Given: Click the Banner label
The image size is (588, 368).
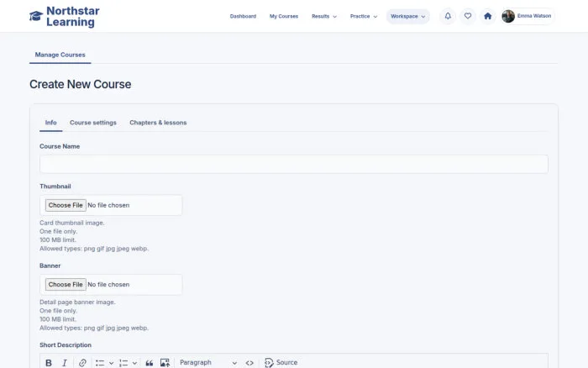Looking at the screenshot, I should [50, 265].
